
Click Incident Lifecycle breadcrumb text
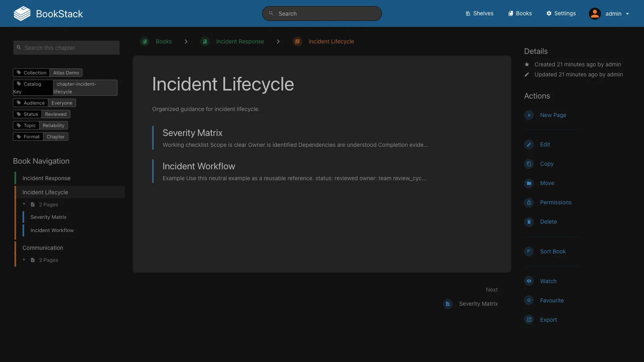[331, 41]
